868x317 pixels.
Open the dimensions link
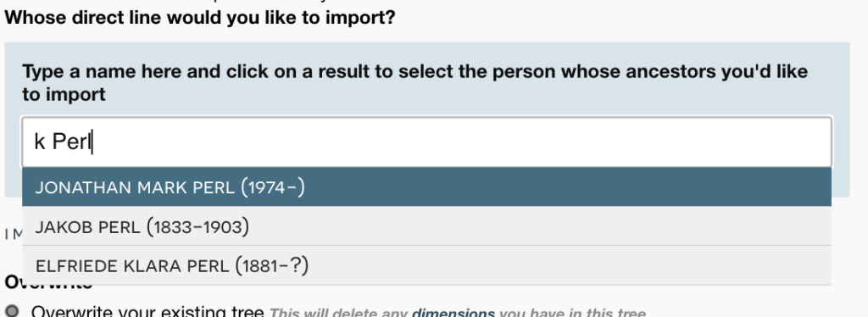click(453, 313)
